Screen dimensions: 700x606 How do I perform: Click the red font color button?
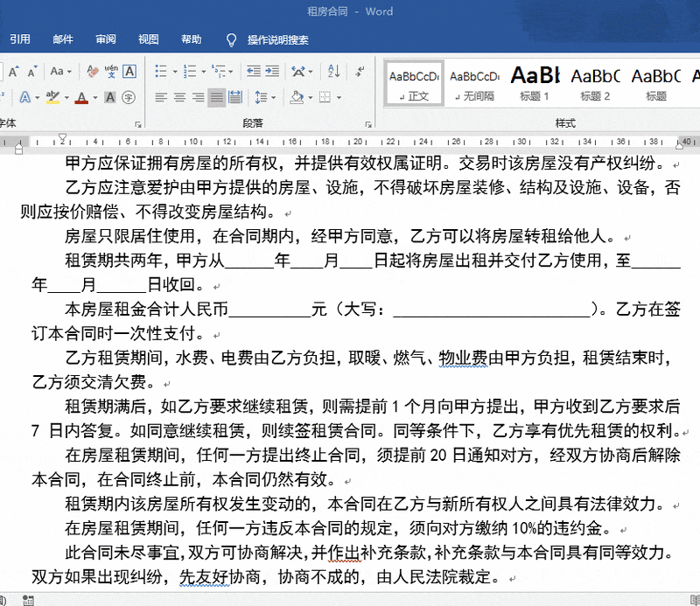tap(81, 97)
